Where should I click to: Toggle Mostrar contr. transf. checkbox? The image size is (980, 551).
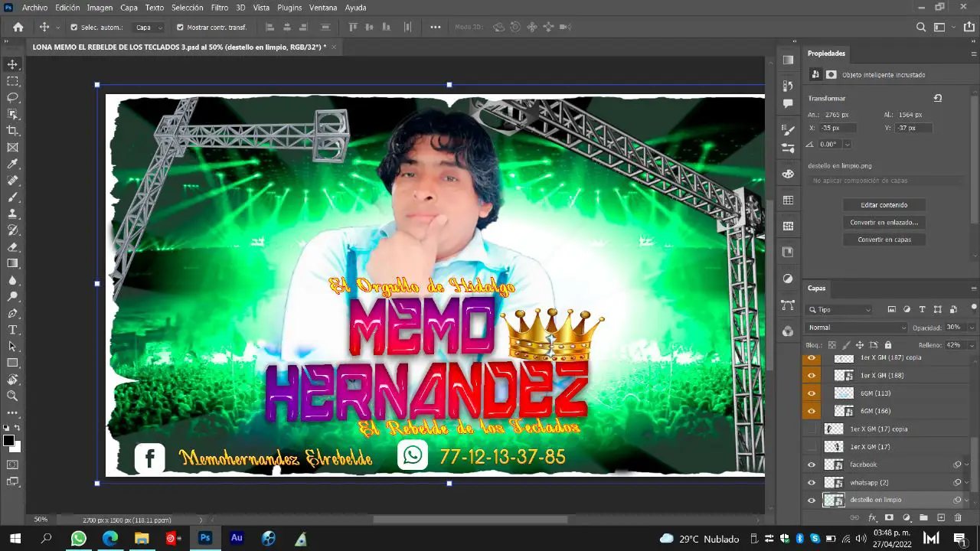(x=180, y=27)
